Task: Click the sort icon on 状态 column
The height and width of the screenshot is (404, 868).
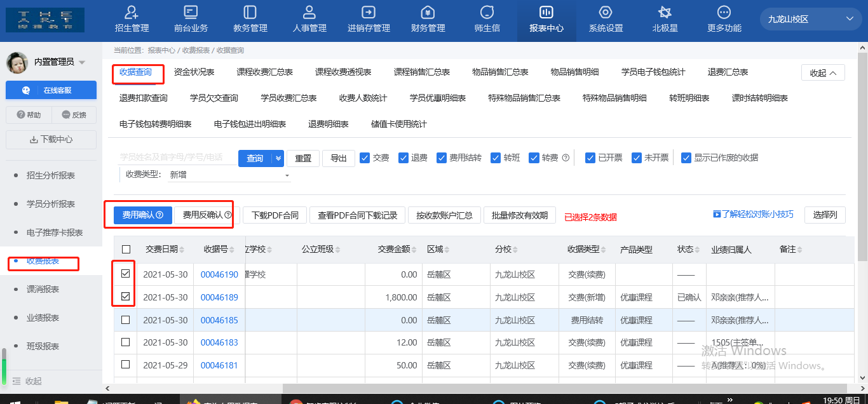Action: (698, 250)
